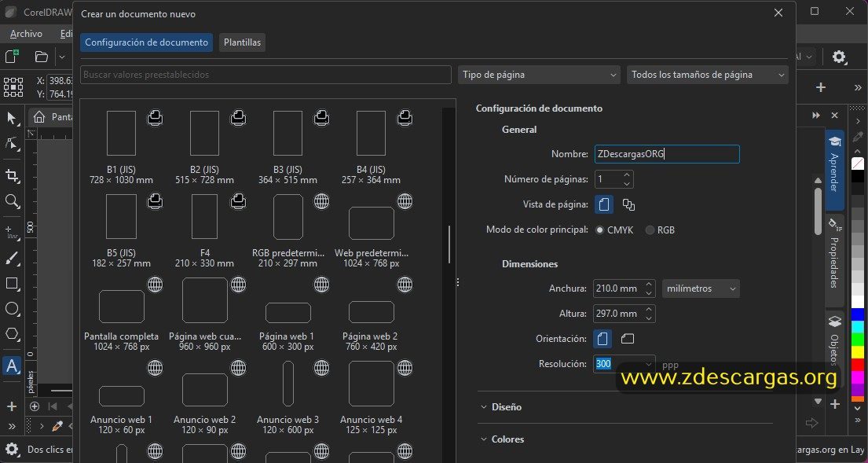Viewport: 868px width, 463px height.
Task: Select the Ellipse tool
Action: pos(12,310)
